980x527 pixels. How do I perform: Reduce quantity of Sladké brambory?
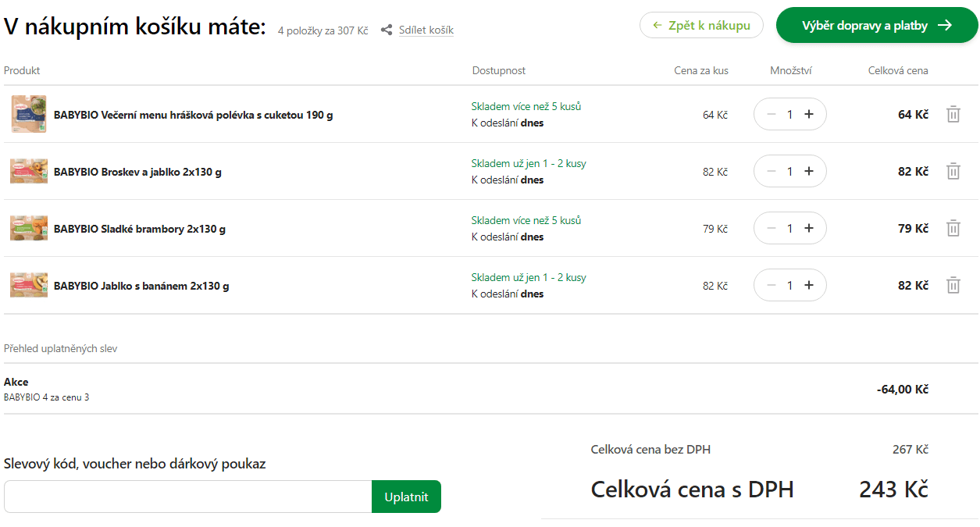click(772, 228)
